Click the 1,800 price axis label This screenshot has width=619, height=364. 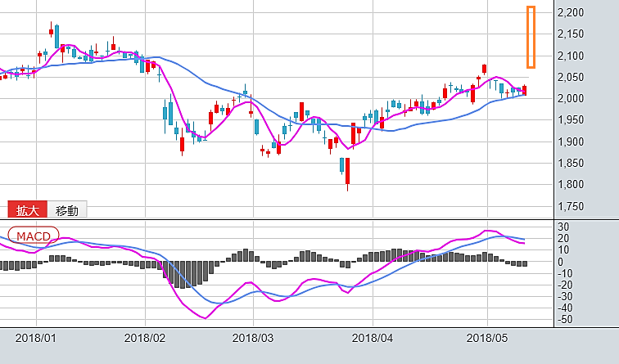coord(571,184)
